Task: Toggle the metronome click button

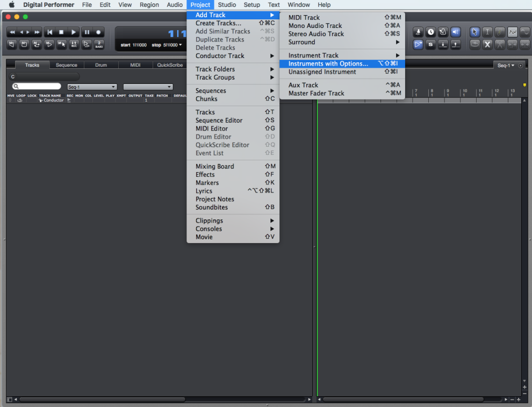Action: [443, 32]
